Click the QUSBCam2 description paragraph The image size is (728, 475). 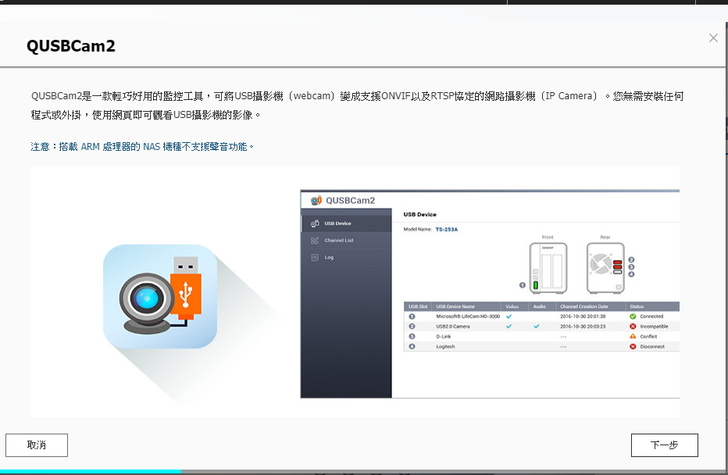pyautogui.click(x=357, y=105)
